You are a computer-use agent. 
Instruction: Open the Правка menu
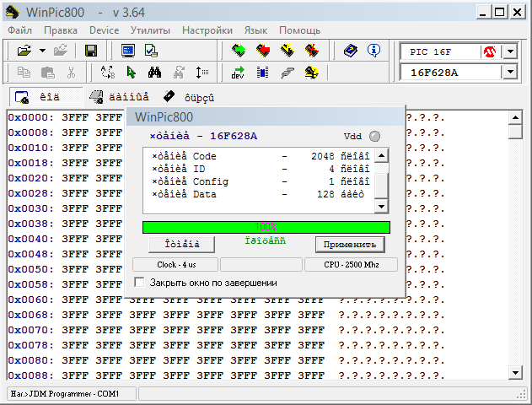click(x=61, y=30)
